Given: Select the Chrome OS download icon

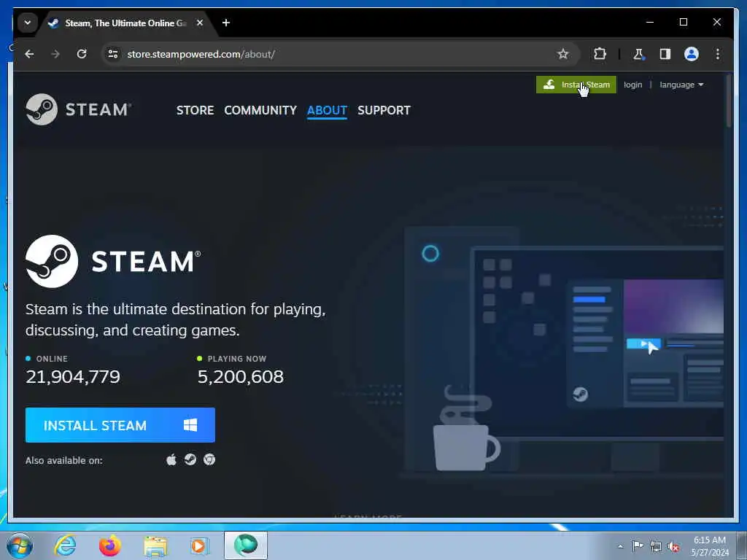Looking at the screenshot, I should click(209, 459).
